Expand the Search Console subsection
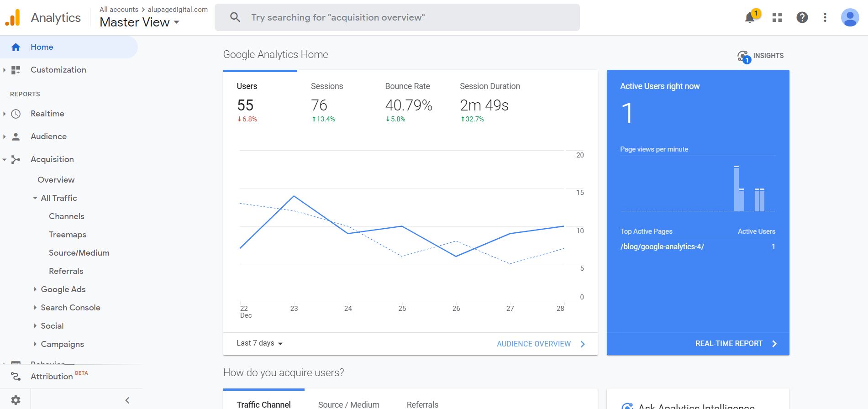 pyautogui.click(x=35, y=308)
